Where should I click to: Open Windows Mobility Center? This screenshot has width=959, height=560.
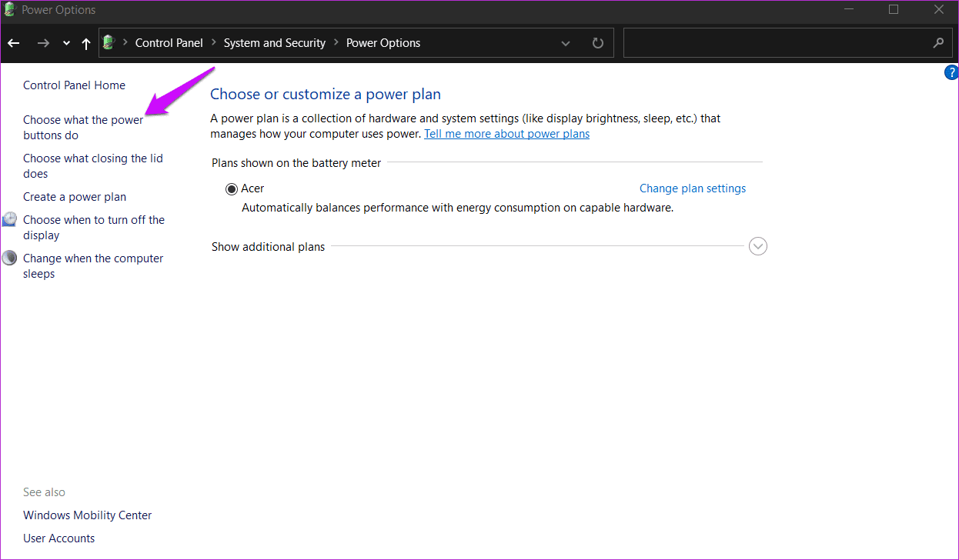[88, 515]
